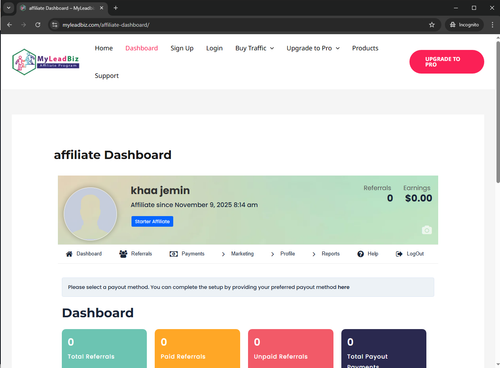
Task: Click the Starter Affiliate badge button
Action: click(152, 221)
